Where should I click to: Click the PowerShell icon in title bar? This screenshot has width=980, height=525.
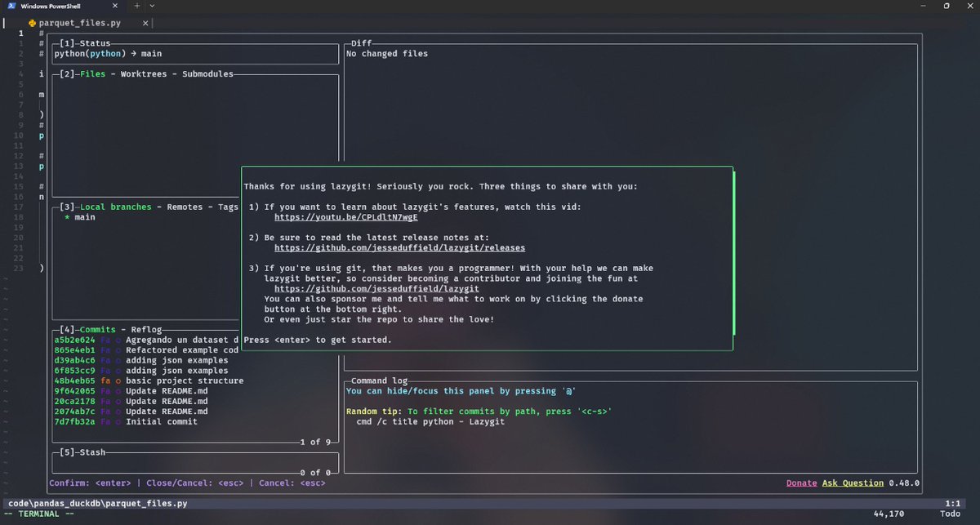12,6
